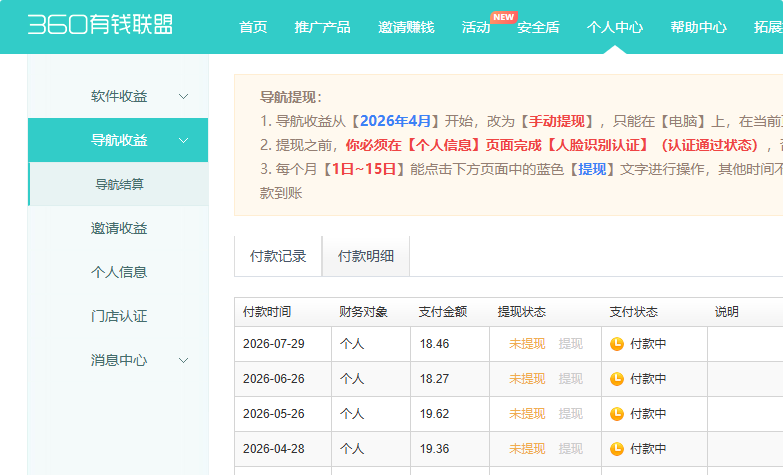Viewport: 783px width, 475px height.
Task: Click 未提现 status in 2026-07-29 row
Action: (x=527, y=344)
